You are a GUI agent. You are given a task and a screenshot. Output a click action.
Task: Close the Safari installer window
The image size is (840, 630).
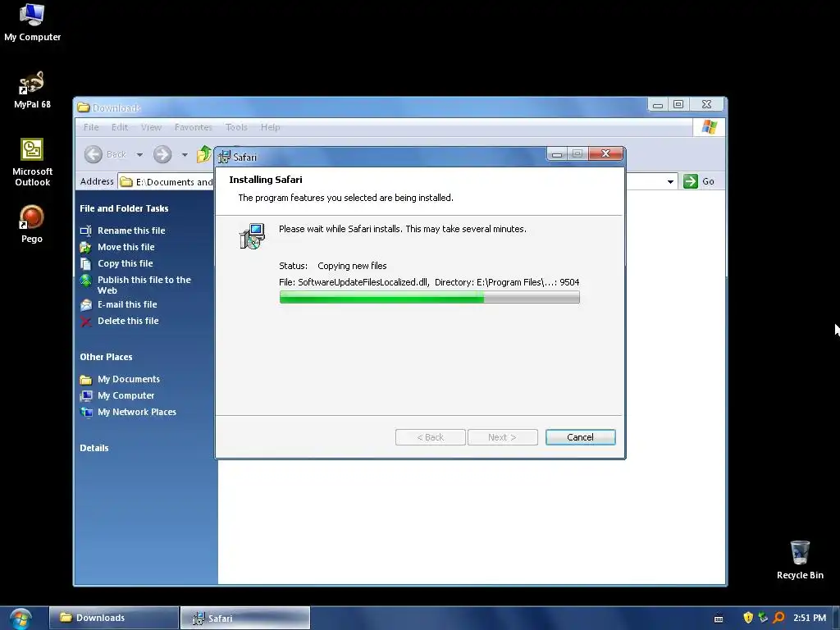click(605, 153)
